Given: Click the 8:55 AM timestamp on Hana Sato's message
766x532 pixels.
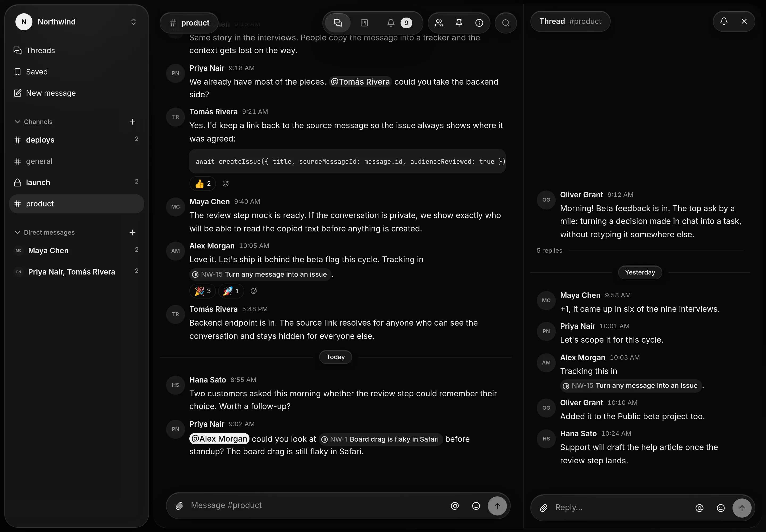Looking at the screenshot, I should [x=243, y=380].
